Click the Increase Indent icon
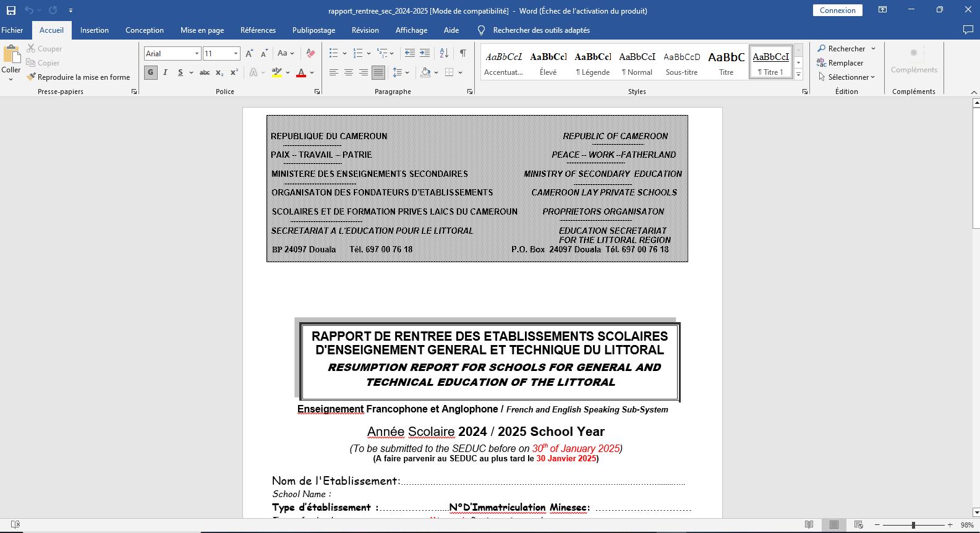Screen dimensions: 980x533 (x=425, y=53)
